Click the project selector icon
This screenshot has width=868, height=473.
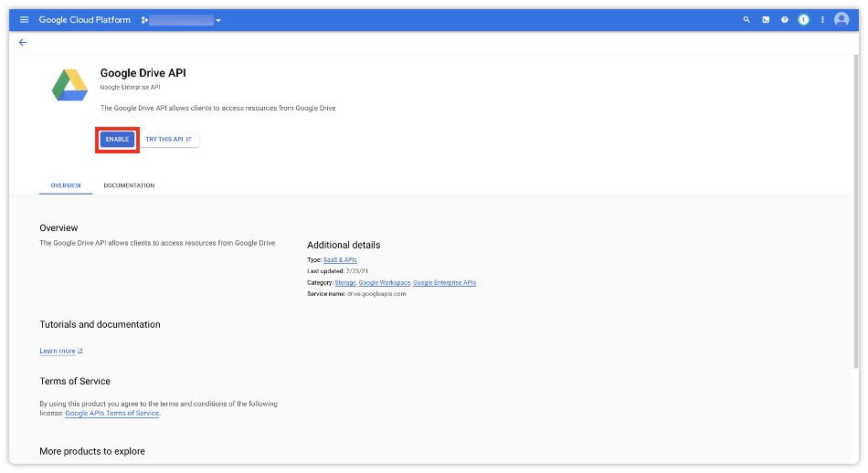click(x=144, y=20)
